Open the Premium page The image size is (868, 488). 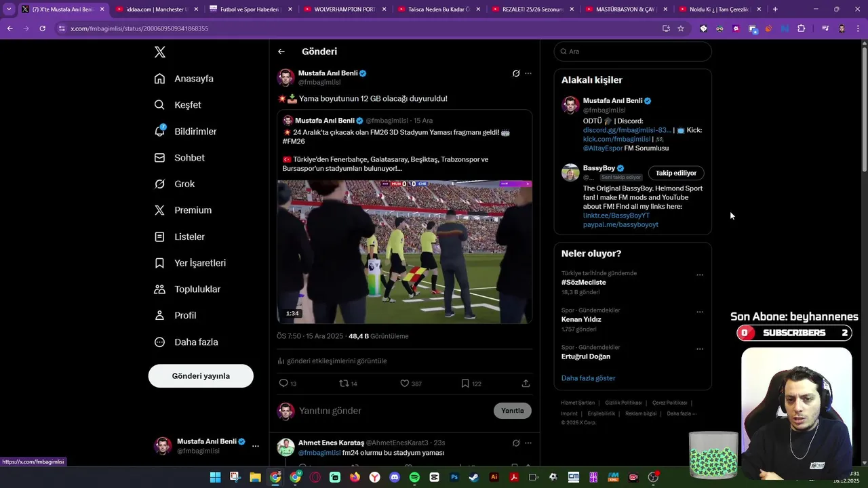[x=182, y=210]
